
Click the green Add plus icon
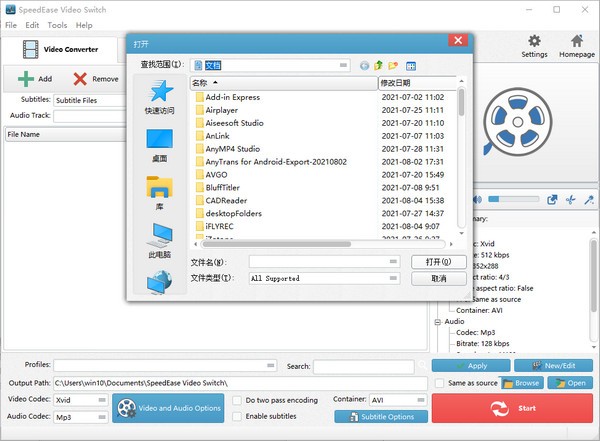(x=26, y=79)
